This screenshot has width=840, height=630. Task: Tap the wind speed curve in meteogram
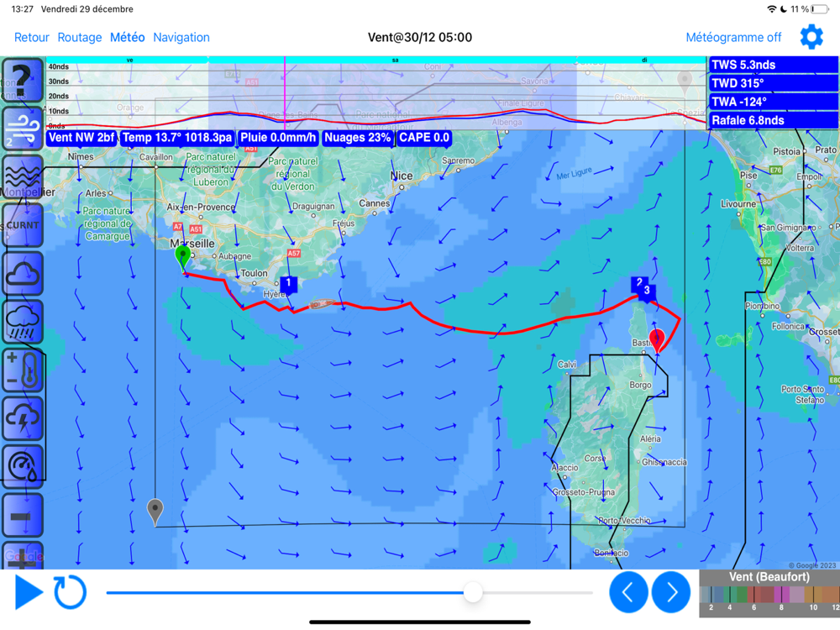click(x=375, y=118)
